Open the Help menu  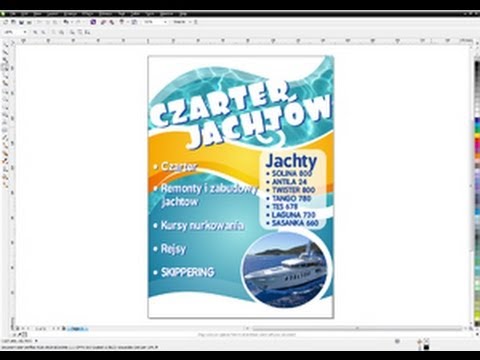[x=183, y=14]
